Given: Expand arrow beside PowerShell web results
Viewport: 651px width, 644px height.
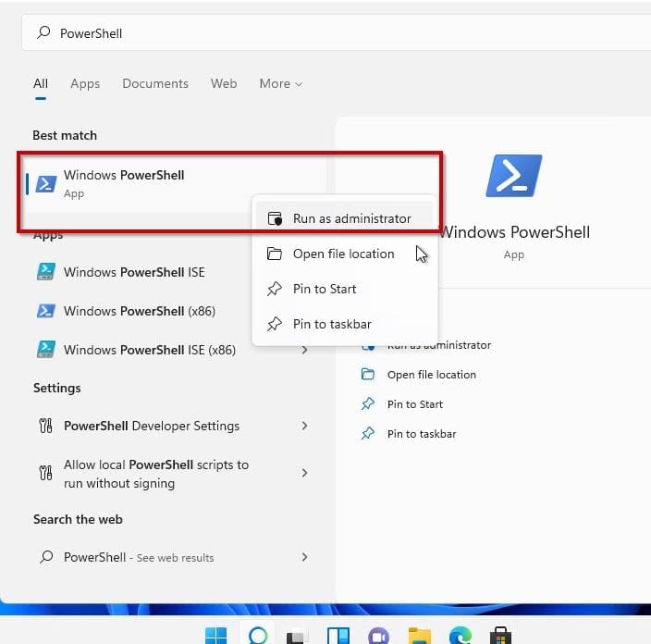Looking at the screenshot, I should pyautogui.click(x=305, y=557).
